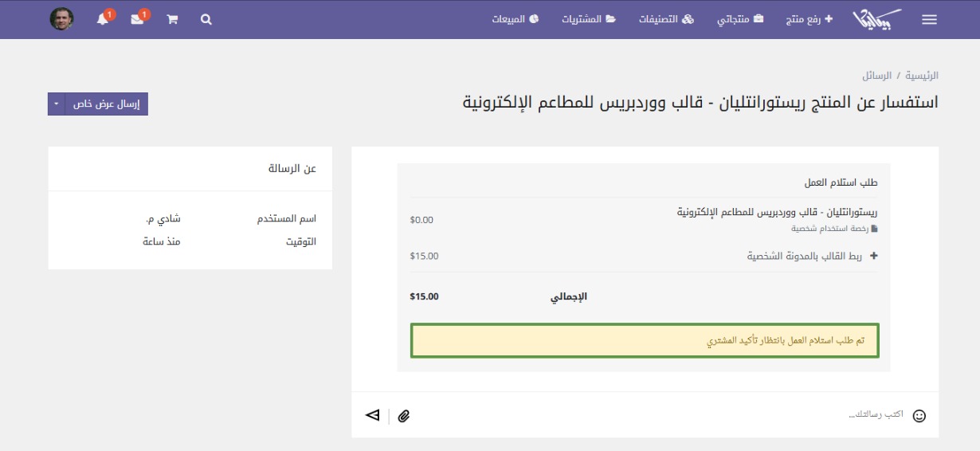Click إرسال عرض خاص button

(x=106, y=104)
